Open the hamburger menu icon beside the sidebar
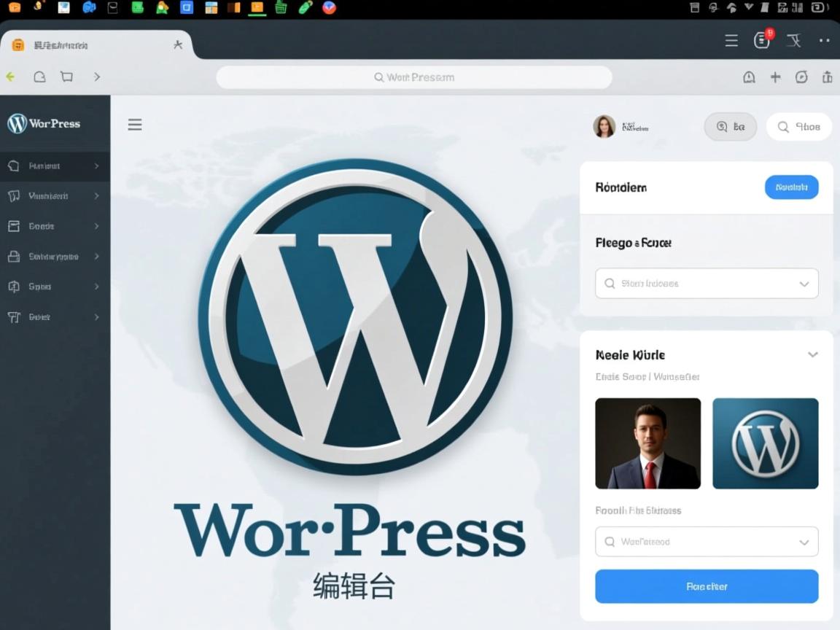Screen dimensions: 840x630 (134, 124)
